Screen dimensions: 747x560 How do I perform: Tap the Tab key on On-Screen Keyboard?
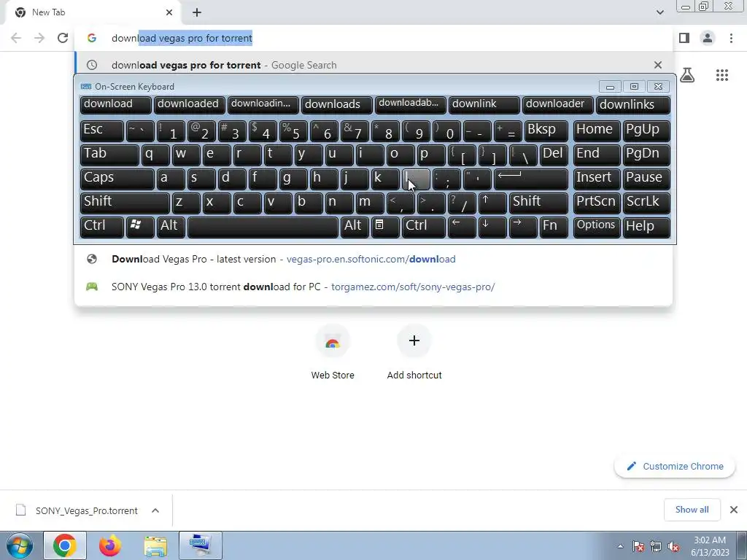pos(109,155)
